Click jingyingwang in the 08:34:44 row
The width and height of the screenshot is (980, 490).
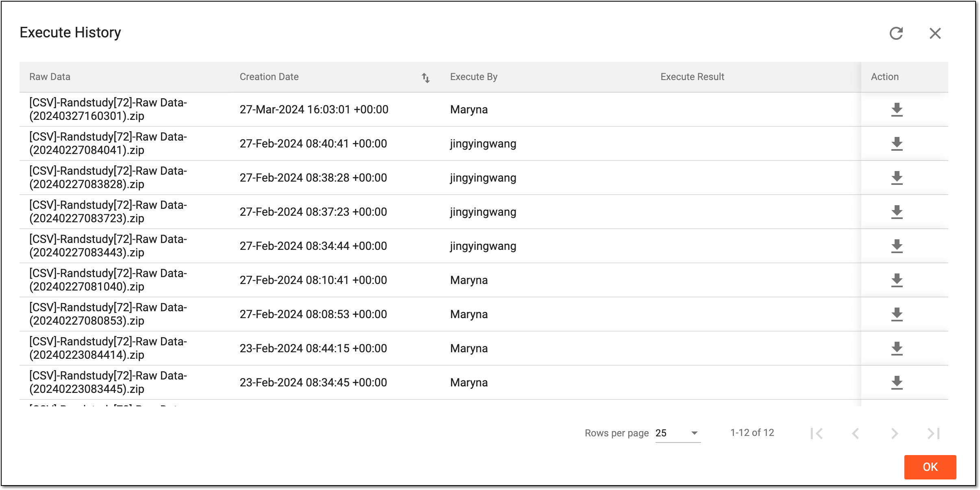tap(483, 246)
